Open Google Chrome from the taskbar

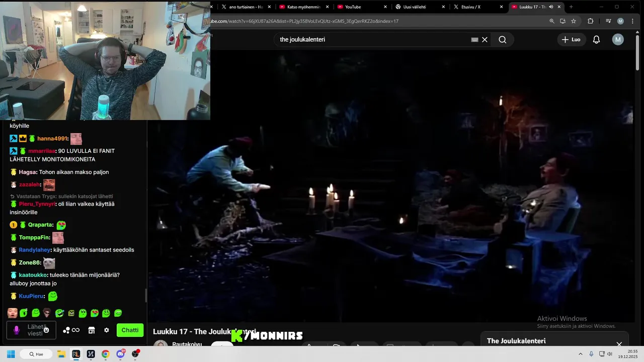[x=105, y=354]
